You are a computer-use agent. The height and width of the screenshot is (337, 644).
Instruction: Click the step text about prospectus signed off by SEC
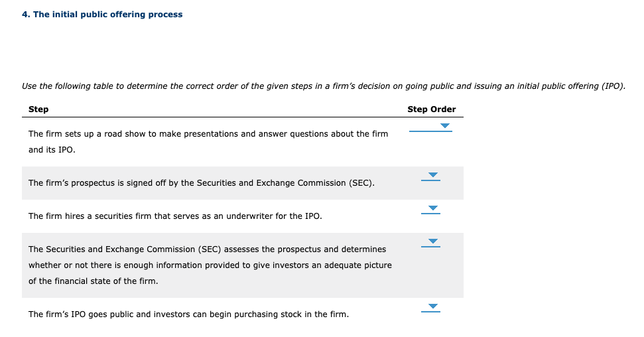tap(201, 183)
